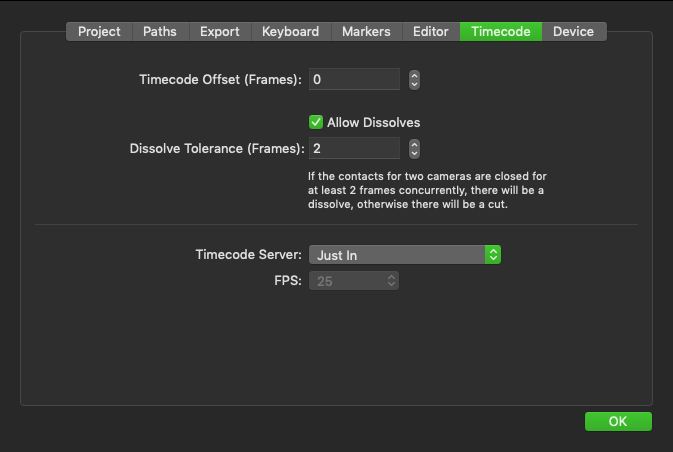Click the disabled FPS 25 dropdown
Screen dimensions: 673x452
pyautogui.click(x=354, y=281)
